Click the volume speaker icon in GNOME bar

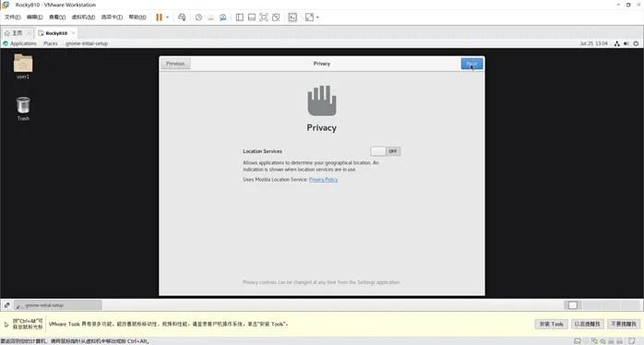point(626,43)
